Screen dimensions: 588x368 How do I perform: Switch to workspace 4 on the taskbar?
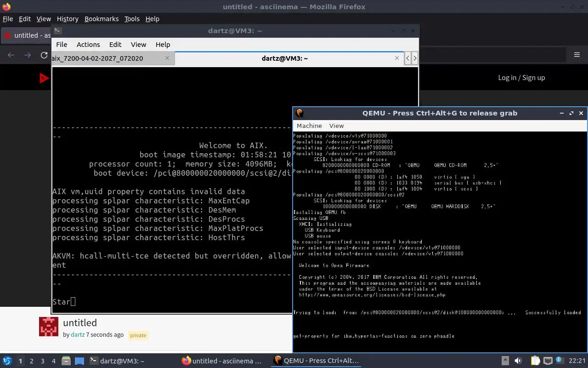pyautogui.click(x=54, y=361)
